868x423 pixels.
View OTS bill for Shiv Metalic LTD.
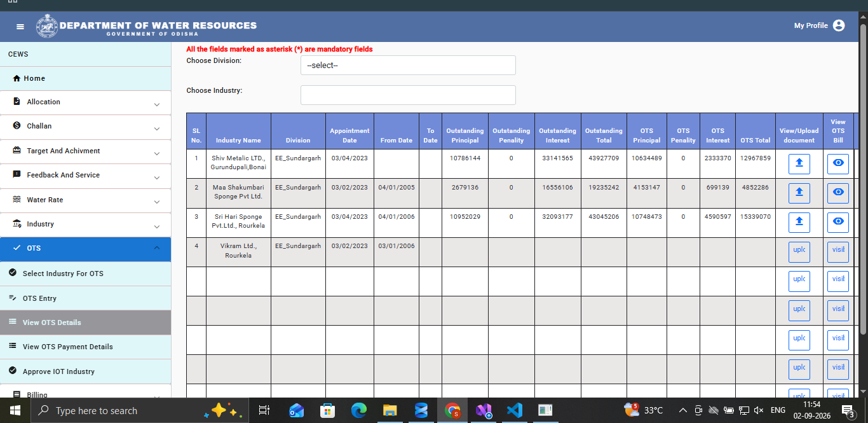(x=838, y=163)
